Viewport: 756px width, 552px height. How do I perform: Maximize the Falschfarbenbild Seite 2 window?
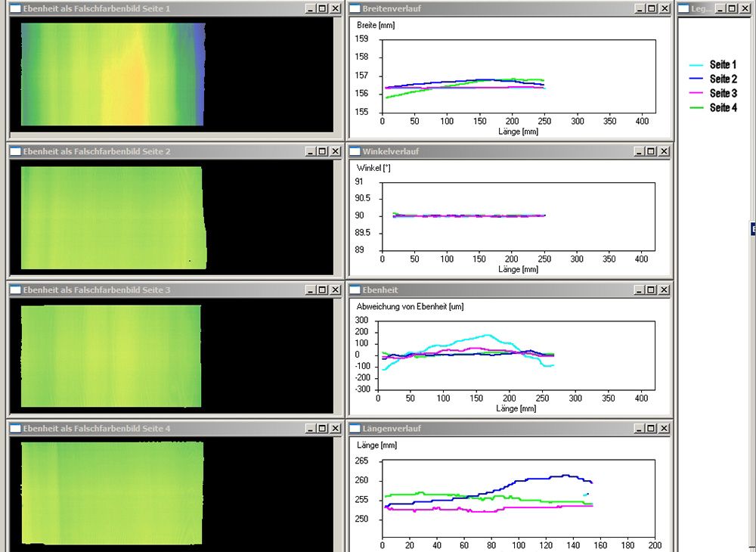[323, 151]
